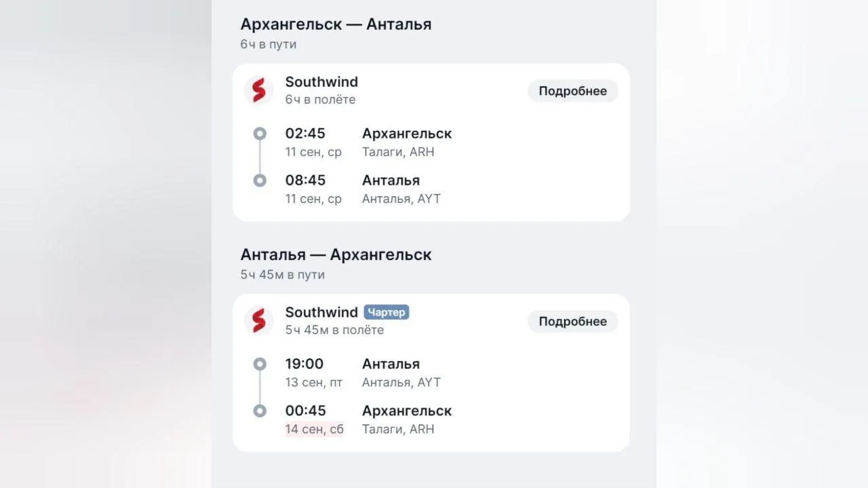This screenshot has width=868, height=488.
Task: Click Талаги, ARH airport on return arrival
Action: tap(398, 429)
